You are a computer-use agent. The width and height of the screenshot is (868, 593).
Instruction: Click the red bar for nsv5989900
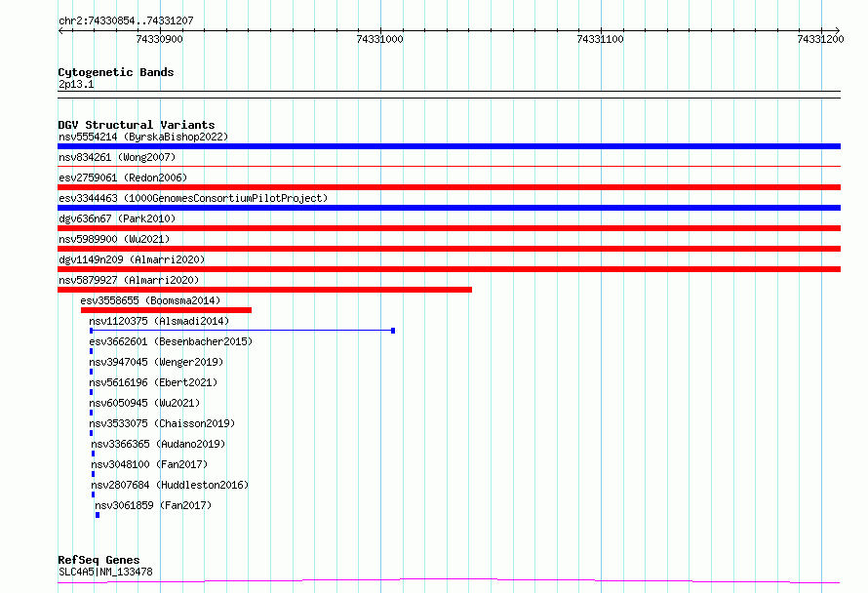pyautogui.click(x=449, y=249)
